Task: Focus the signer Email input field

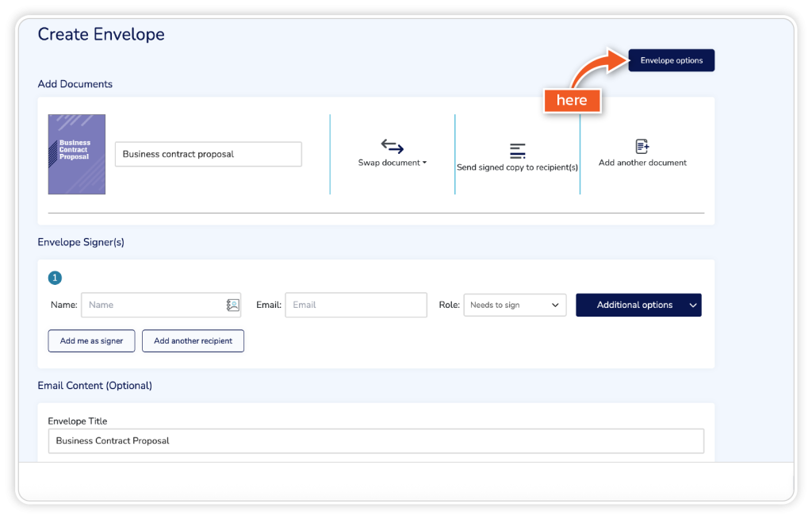Action: coord(356,305)
